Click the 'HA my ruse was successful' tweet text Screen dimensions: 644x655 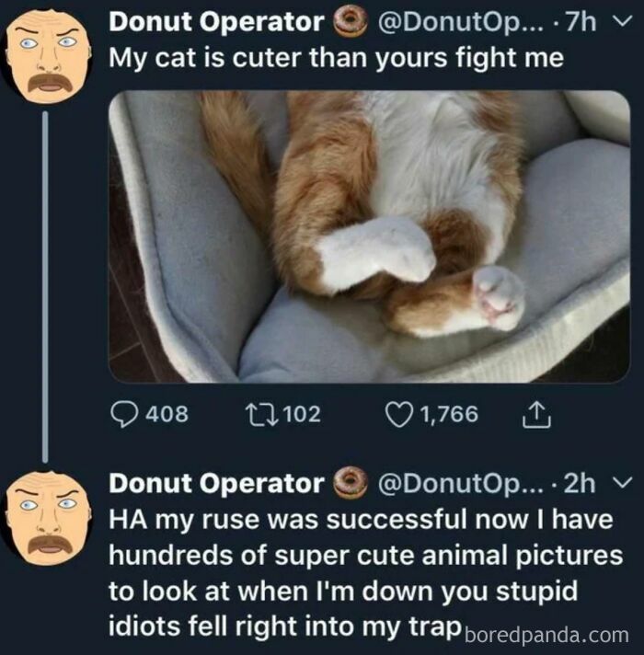[365, 573]
